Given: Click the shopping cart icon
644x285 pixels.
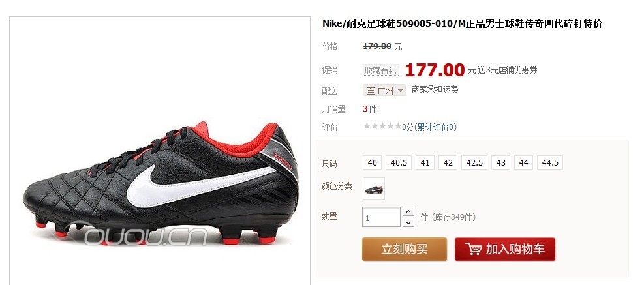Looking at the screenshot, I should [474, 248].
